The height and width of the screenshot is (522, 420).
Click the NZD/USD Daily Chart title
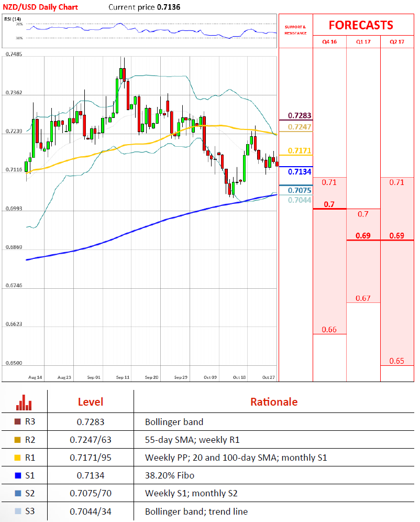40,7
